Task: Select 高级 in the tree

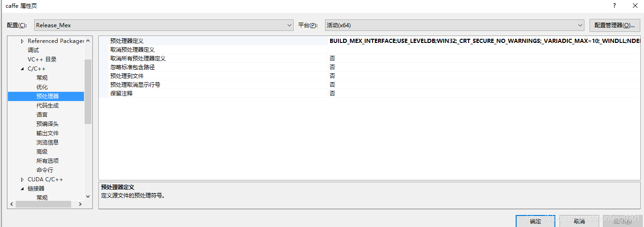Action: (x=42, y=152)
